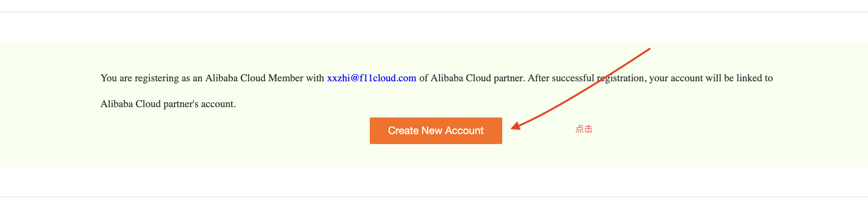Click the white space above the green banner
This screenshot has width=868, height=215.
pyautogui.click(x=434, y=27)
